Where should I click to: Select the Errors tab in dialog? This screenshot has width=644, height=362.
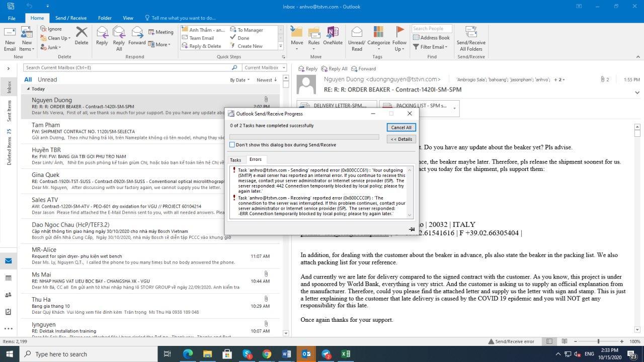pyautogui.click(x=255, y=159)
